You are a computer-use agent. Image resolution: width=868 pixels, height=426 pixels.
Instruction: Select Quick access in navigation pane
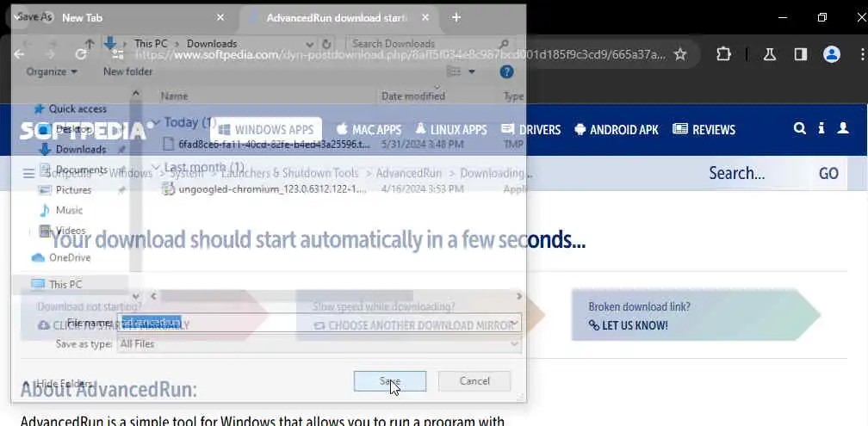[x=77, y=109]
